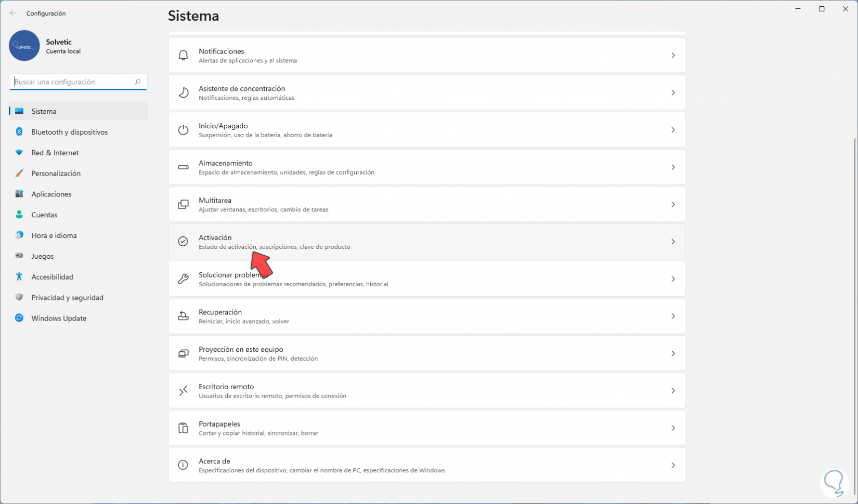The image size is (858, 504).
Task: Click the Notificaciones bell icon
Action: pyautogui.click(x=183, y=56)
